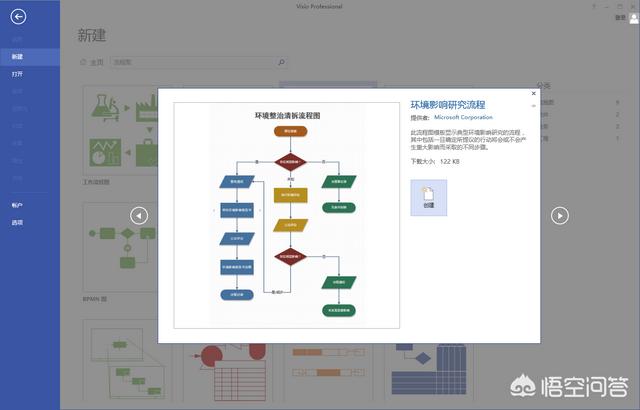Close the template preview dialog
Image resolution: width=640 pixels, height=410 pixels.
pos(533,93)
